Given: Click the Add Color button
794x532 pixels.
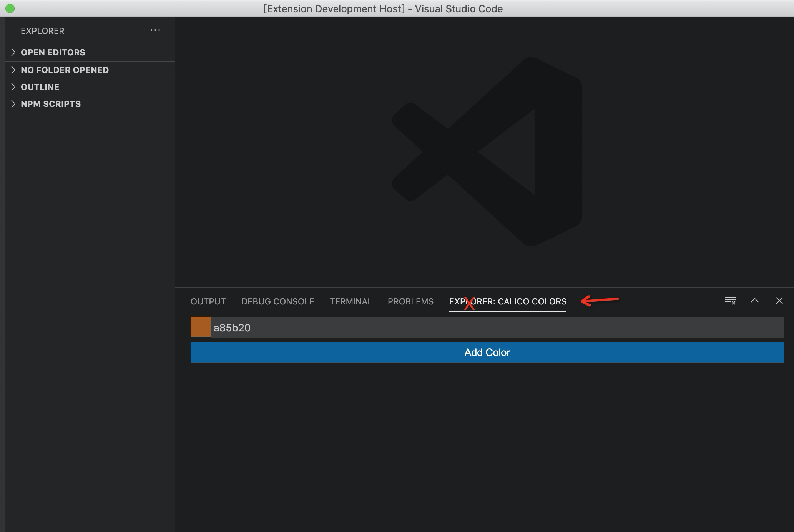Looking at the screenshot, I should pyautogui.click(x=487, y=352).
